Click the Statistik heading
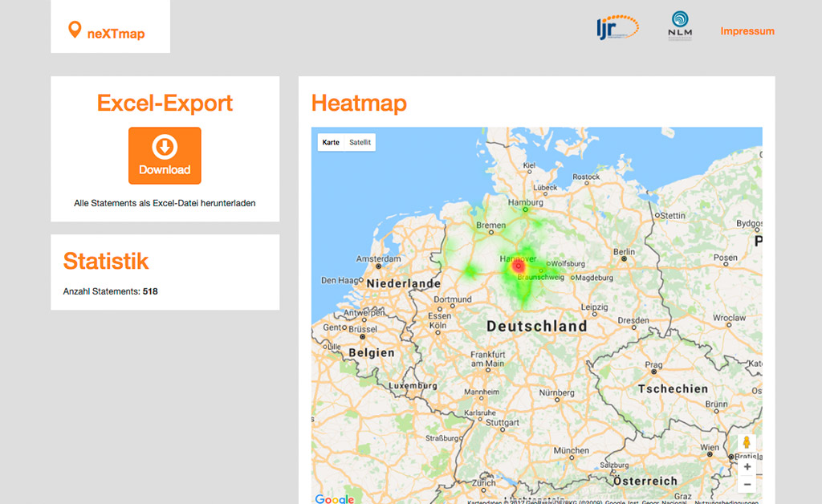This screenshot has height=504, width=822. coord(106,261)
